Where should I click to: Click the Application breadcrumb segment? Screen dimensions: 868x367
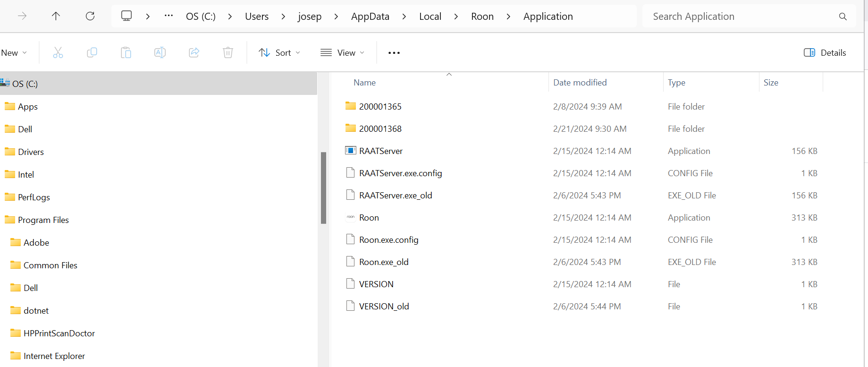pos(548,17)
